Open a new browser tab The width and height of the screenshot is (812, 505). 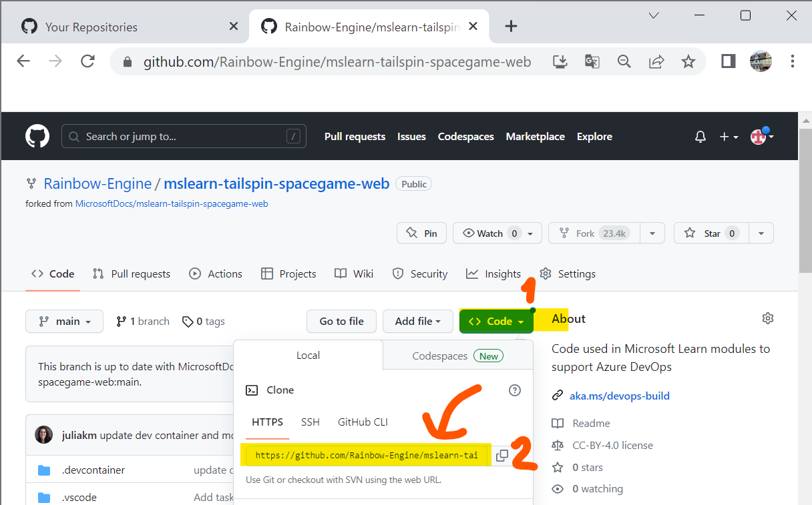[511, 26]
